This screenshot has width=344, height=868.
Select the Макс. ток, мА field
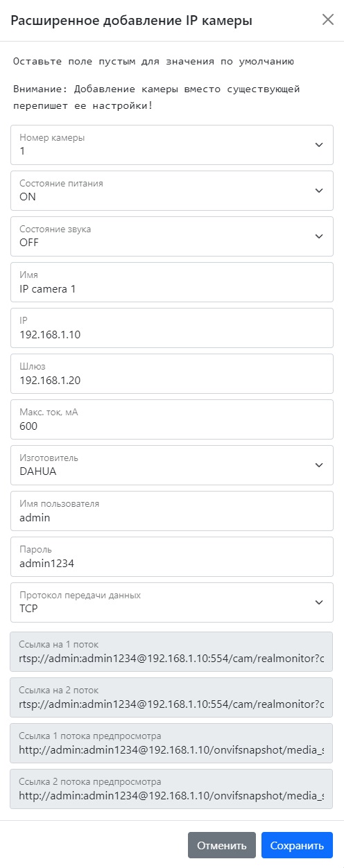click(x=172, y=419)
